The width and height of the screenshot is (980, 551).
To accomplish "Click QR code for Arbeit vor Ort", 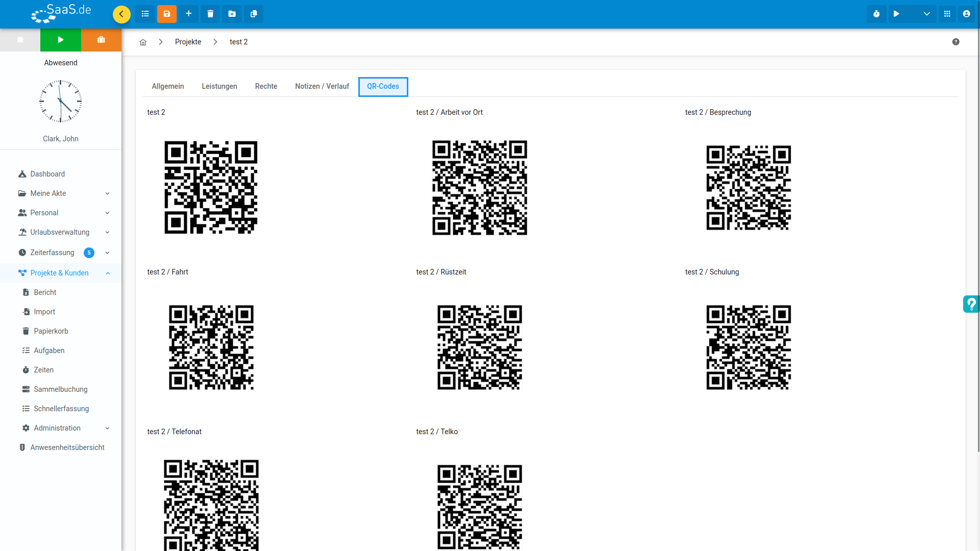I will pos(480,188).
